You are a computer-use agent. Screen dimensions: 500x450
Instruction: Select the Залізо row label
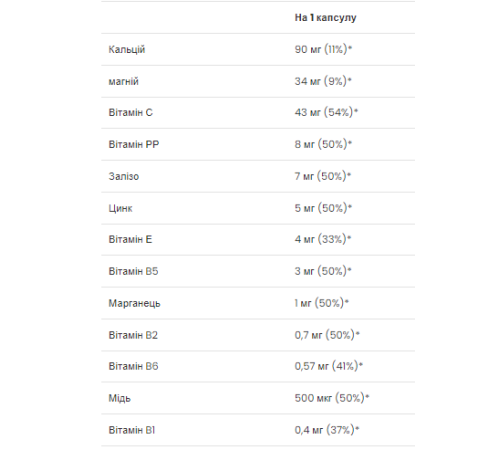pos(124,176)
